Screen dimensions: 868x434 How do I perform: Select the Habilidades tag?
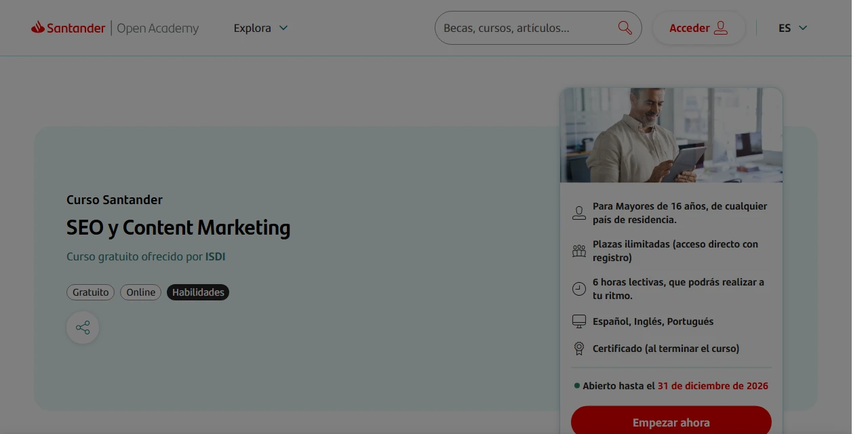click(198, 292)
